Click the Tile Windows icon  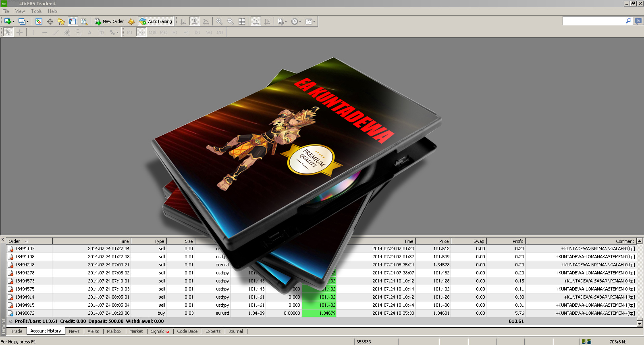(242, 21)
